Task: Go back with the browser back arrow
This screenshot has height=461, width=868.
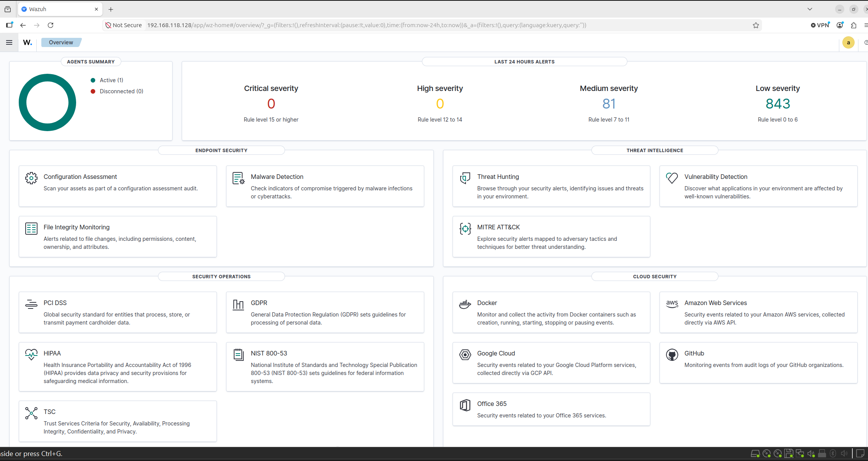Action: tap(23, 25)
